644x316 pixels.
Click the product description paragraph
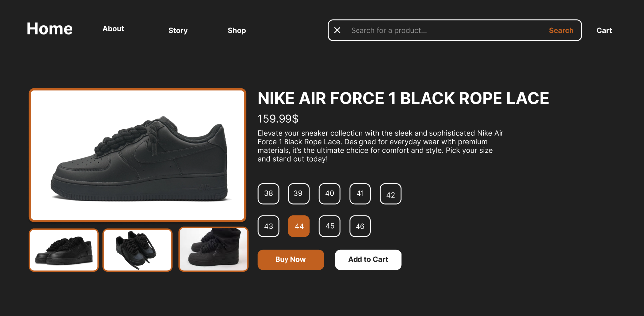pyautogui.click(x=381, y=146)
